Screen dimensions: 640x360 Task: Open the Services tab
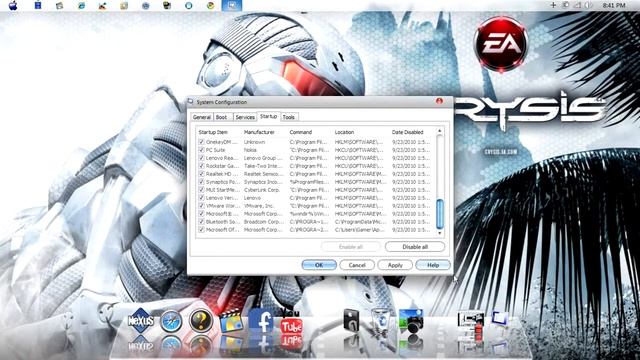245,117
